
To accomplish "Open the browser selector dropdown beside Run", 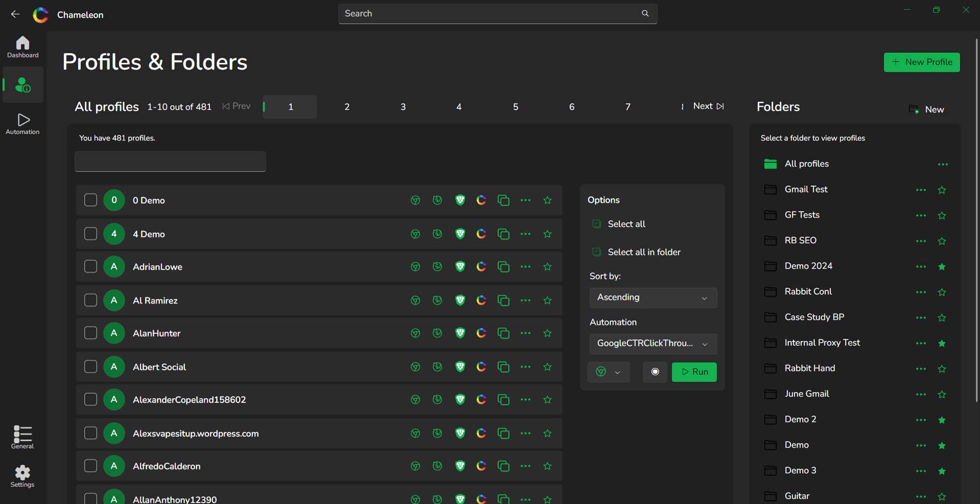I will (609, 372).
